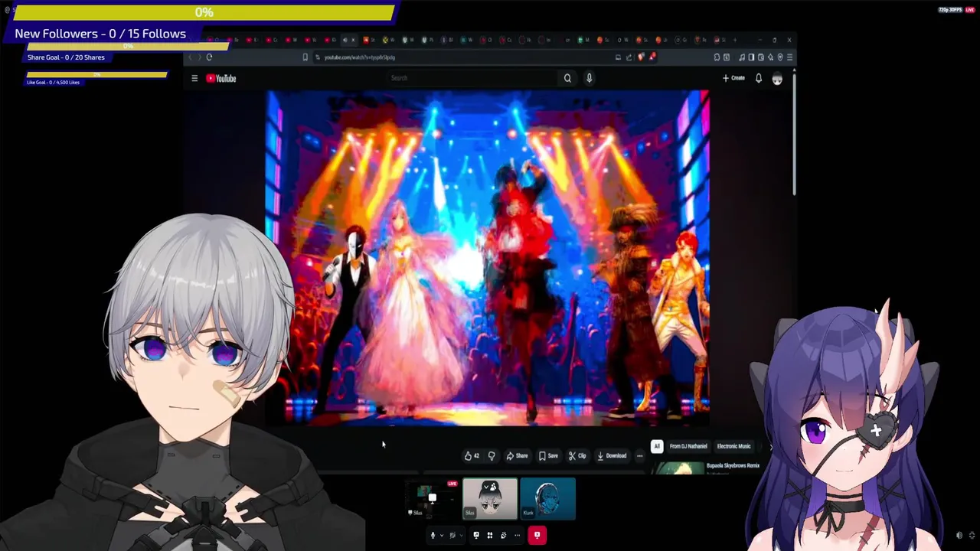Download the video using the Download button
This screenshot has height=551, width=980.
(612, 456)
